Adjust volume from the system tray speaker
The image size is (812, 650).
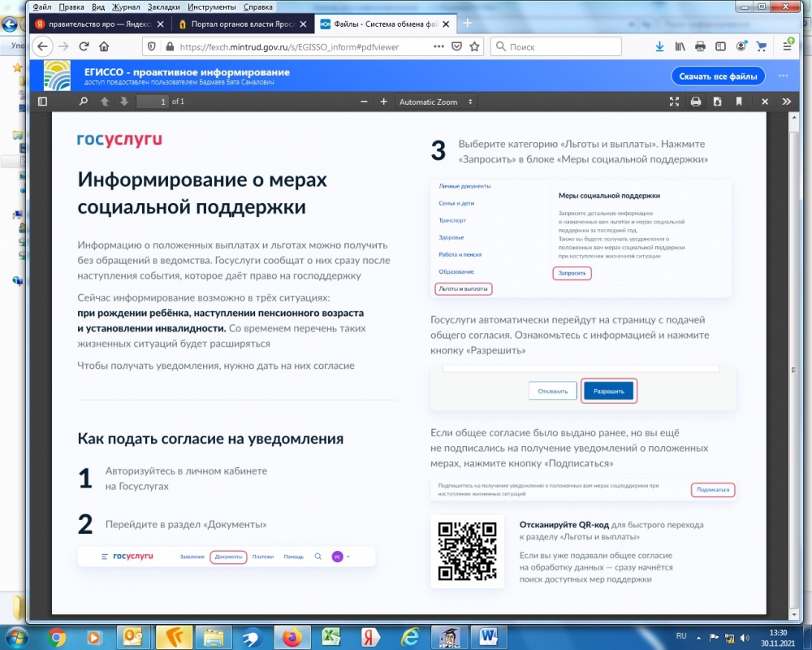tap(745, 638)
